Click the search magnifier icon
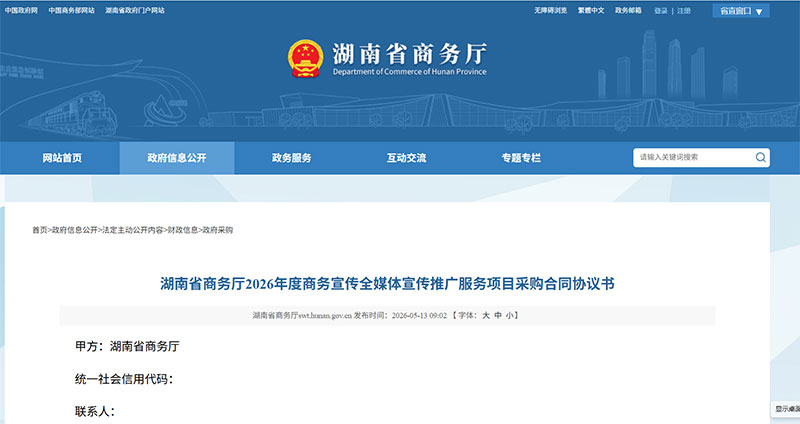 pyautogui.click(x=760, y=158)
